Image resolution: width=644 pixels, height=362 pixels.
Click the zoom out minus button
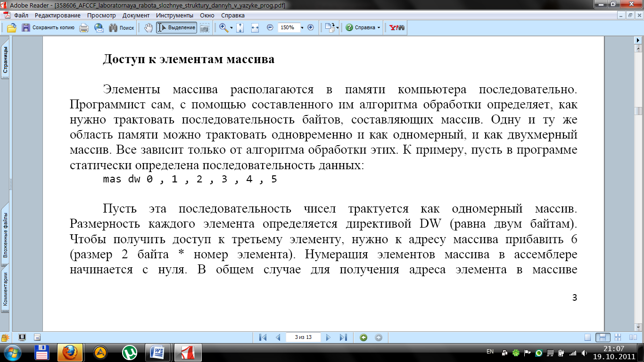pyautogui.click(x=270, y=28)
